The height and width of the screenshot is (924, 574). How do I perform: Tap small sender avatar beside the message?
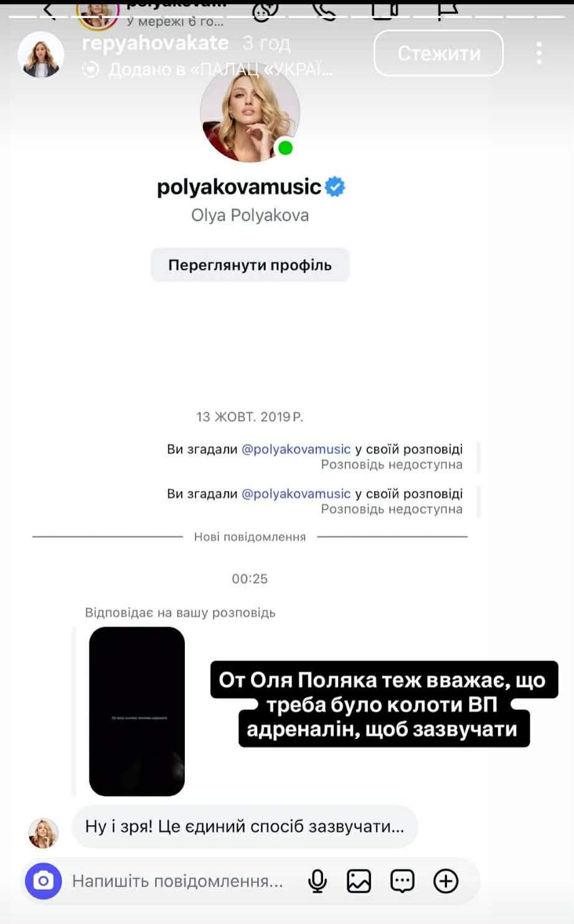(x=44, y=833)
